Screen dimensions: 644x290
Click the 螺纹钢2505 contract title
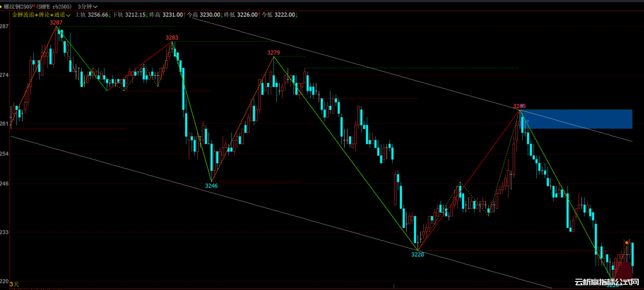click(18, 7)
